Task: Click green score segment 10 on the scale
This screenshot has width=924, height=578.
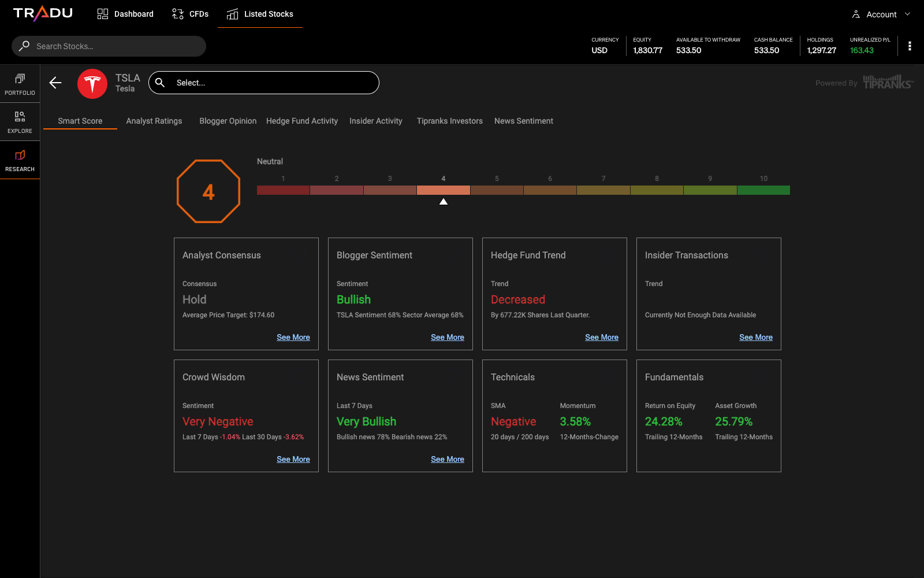Action: point(763,190)
